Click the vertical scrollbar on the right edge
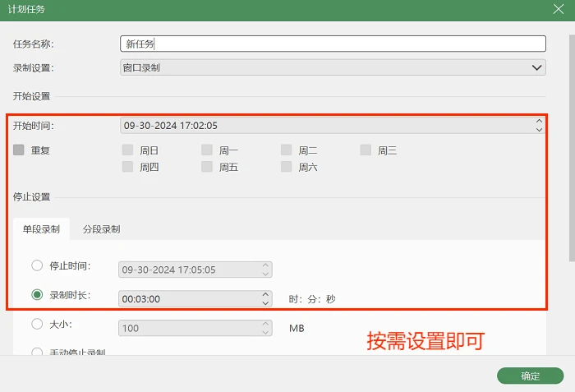This screenshot has width=575, height=392. point(572,148)
